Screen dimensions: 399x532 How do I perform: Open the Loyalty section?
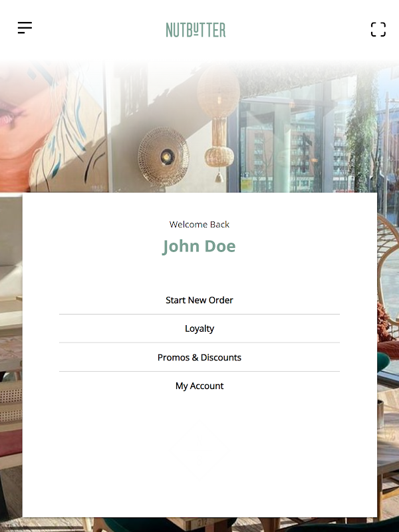click(199, 329)
